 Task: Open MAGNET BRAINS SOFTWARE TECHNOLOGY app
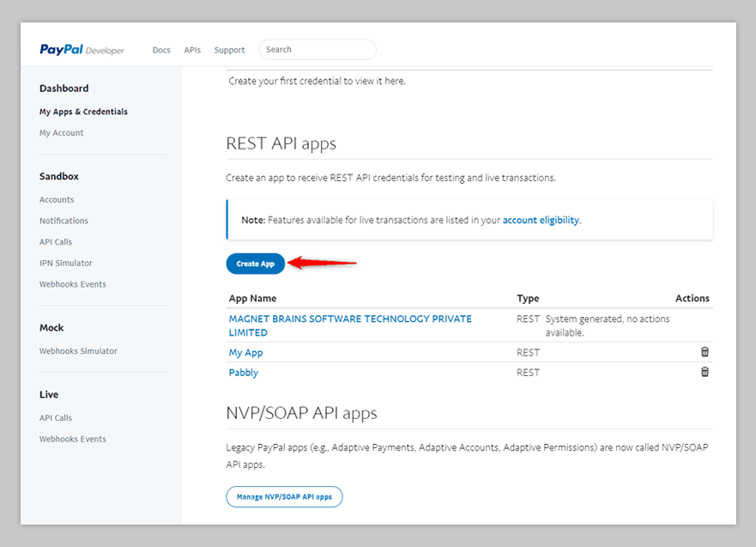(350, 319)
